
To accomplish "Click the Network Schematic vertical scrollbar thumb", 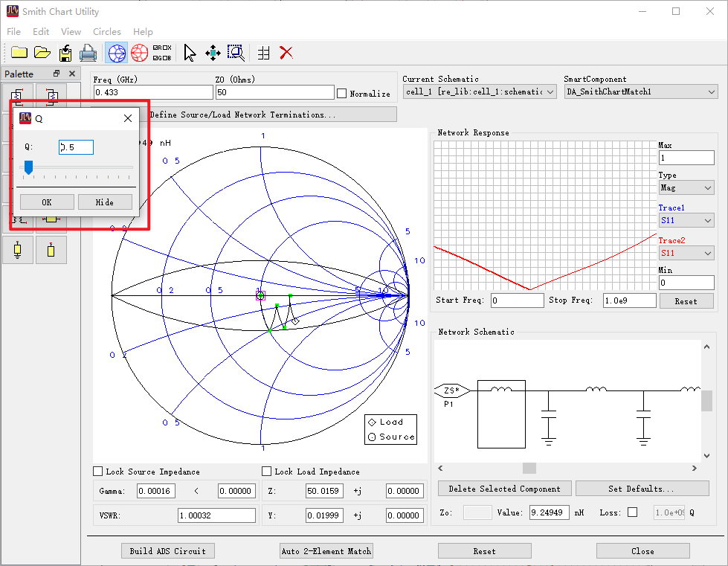I will tap(706, 401).
